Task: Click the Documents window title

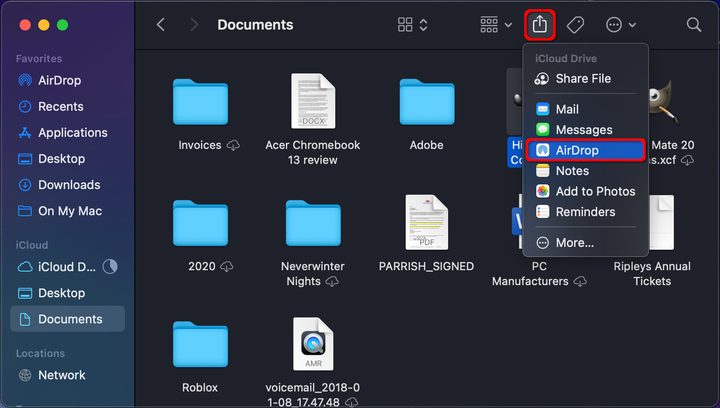Action: pos(255,25)
